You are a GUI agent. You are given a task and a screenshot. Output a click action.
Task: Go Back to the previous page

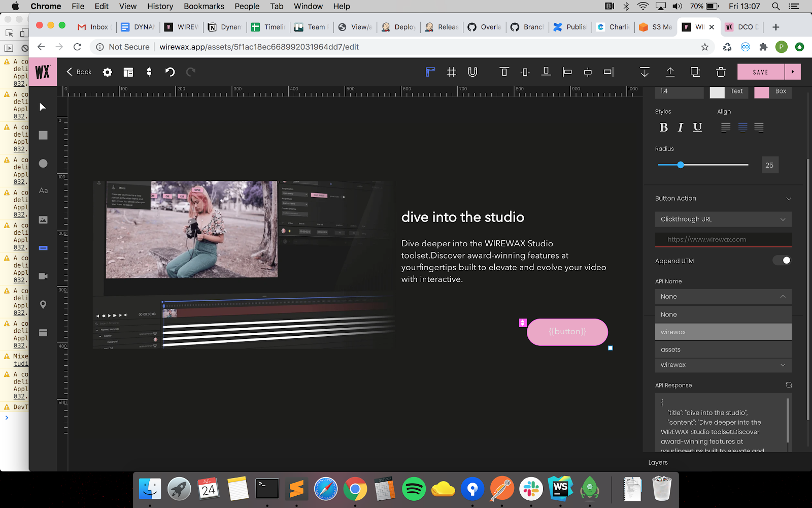point(79,72)
